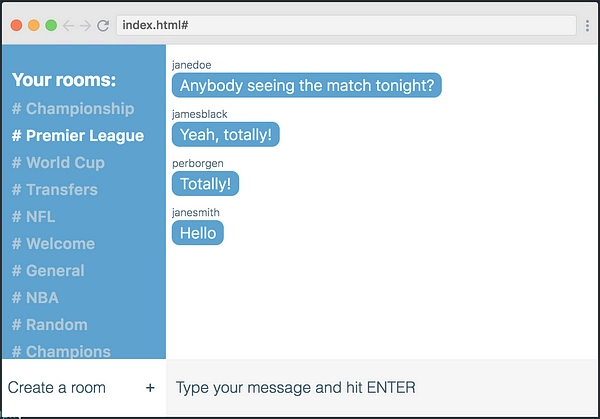Reload the page with refresh icon
This screenshot has width=600, height=419.
click(x=103, y=26)
